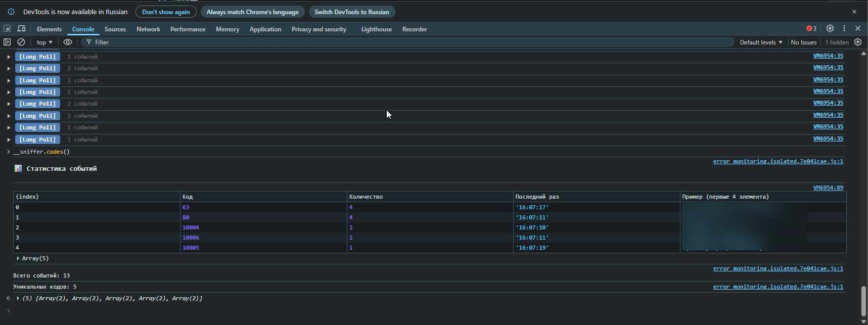868x325 pixels.
Task: Expand the first Long Poll 1 событий entry
Action: (x=9, y=57)
